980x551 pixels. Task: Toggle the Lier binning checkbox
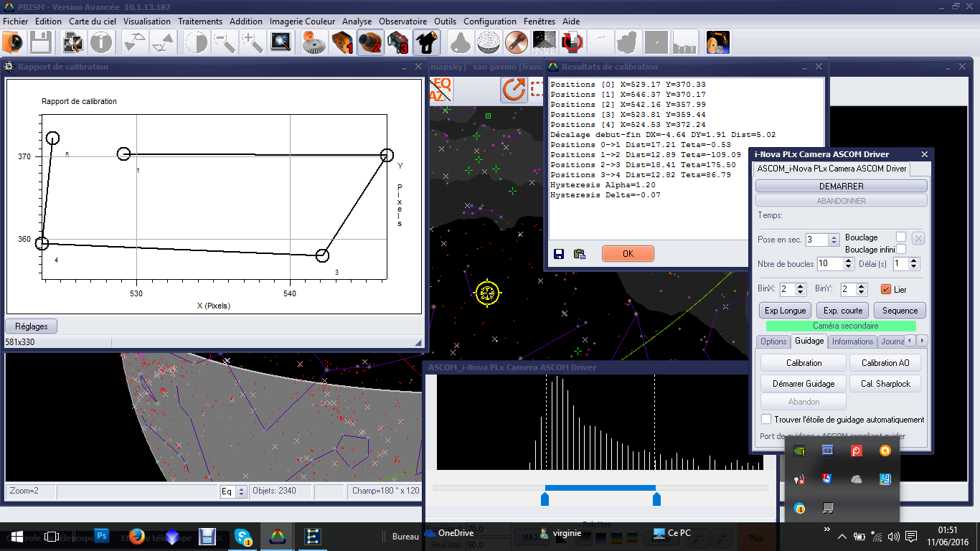click(x=885, y=289)
